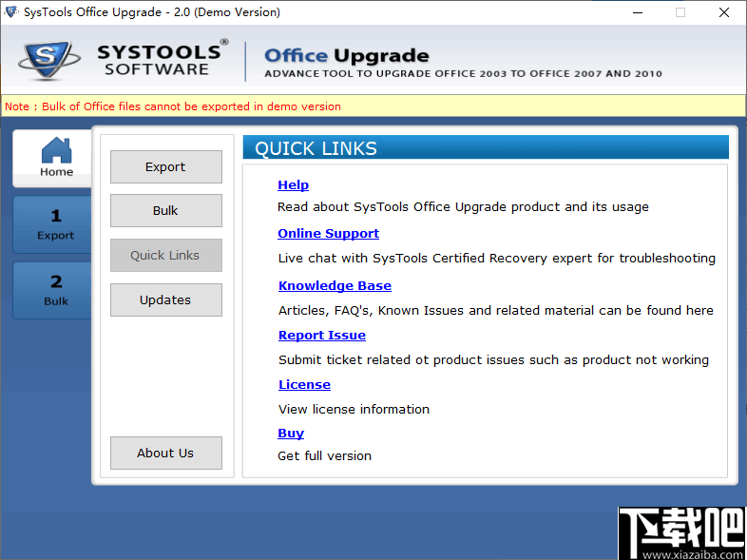
Task: Minimize the SysTools Office Upgrade window
Action: click(x=638, y=12)
